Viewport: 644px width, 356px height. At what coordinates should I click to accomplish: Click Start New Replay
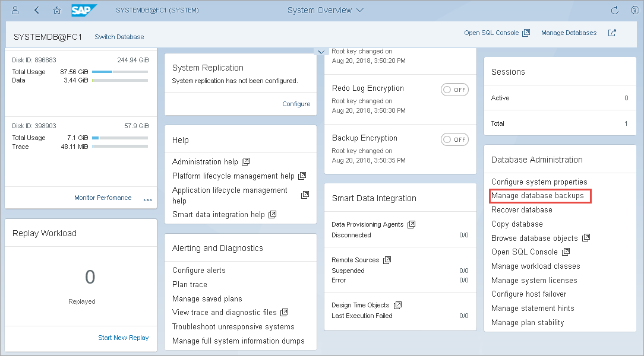123,338
